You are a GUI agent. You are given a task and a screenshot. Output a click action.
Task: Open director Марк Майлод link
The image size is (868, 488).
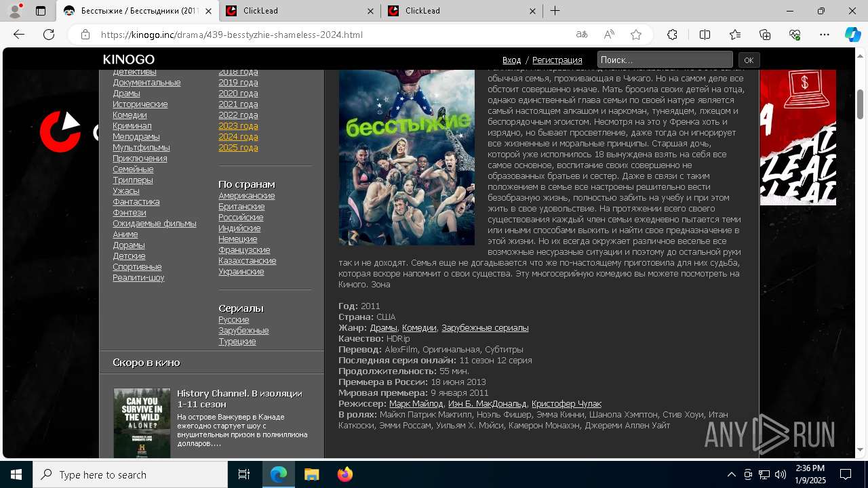tap(416, 404)
